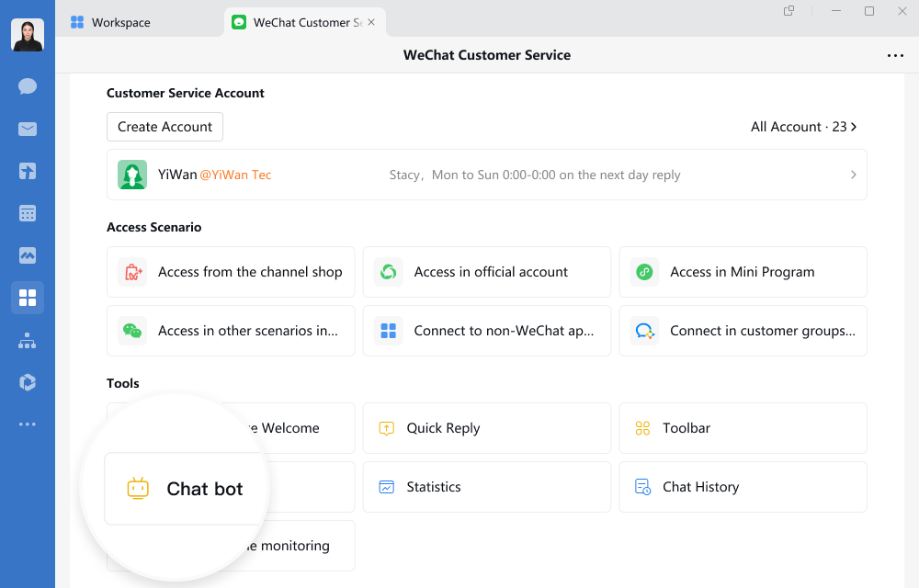Open the YiWan customer service account
The height and width of the screenshot is (588, 919).
pyautogui.click(x=486, y=175)
